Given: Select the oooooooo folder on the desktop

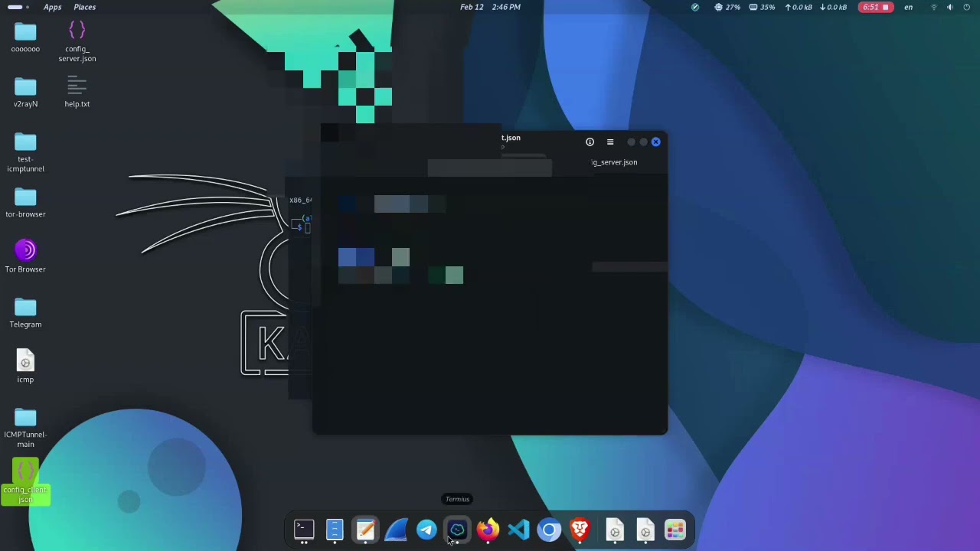Looking at the screenshot, I should pos(25,37).
